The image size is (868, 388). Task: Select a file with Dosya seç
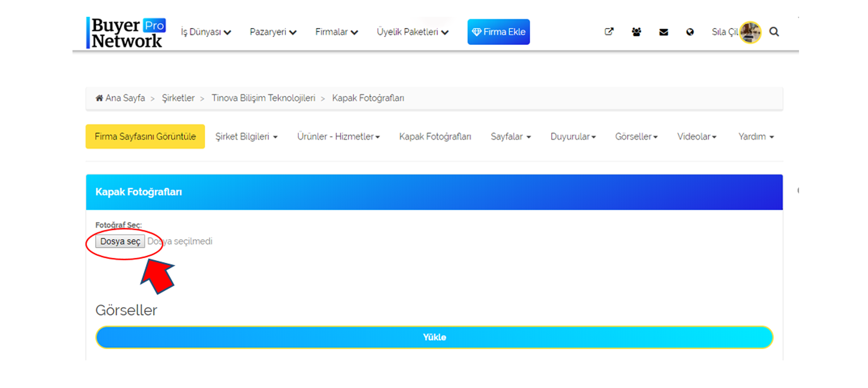[x=119, y=241]
